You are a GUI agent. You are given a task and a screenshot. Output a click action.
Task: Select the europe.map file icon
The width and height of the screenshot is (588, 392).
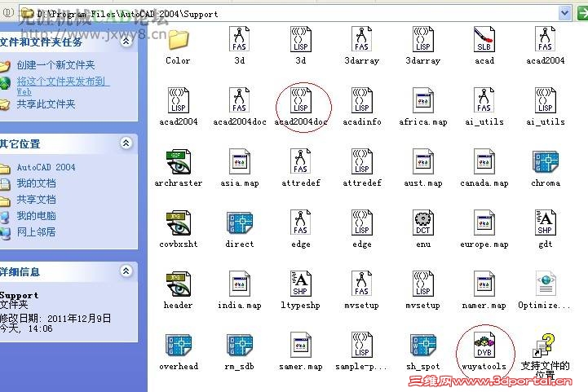[x=484, y=222]
